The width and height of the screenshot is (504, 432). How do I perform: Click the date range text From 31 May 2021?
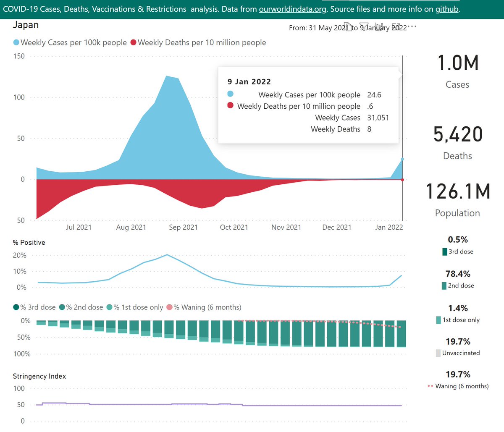click(x=348, y=28)
